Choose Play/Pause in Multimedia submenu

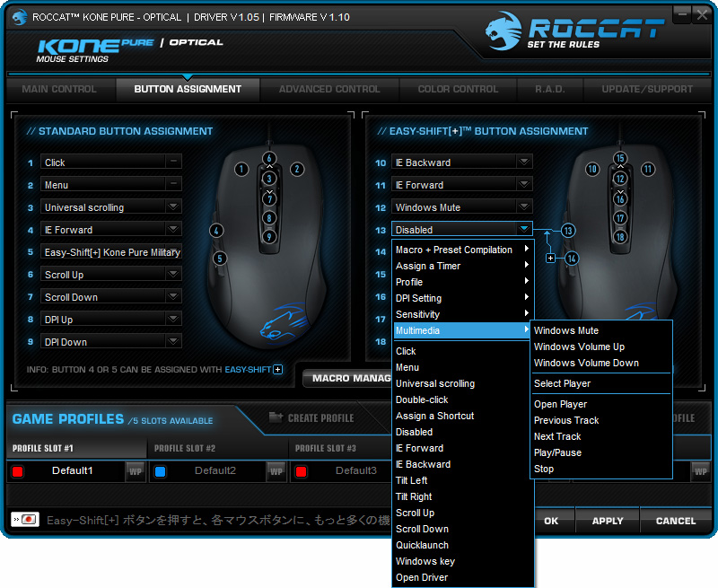600,453
